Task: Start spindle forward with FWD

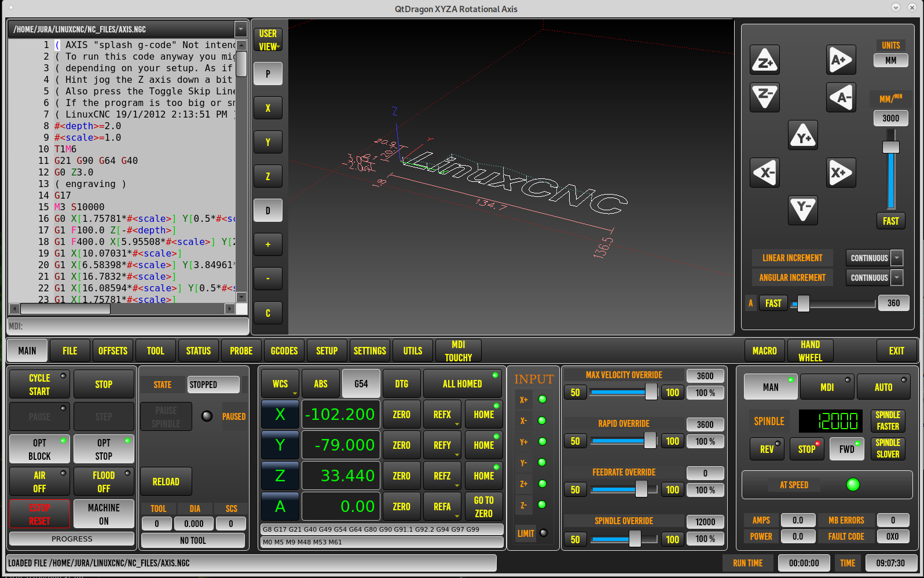Action: point(847,449)
